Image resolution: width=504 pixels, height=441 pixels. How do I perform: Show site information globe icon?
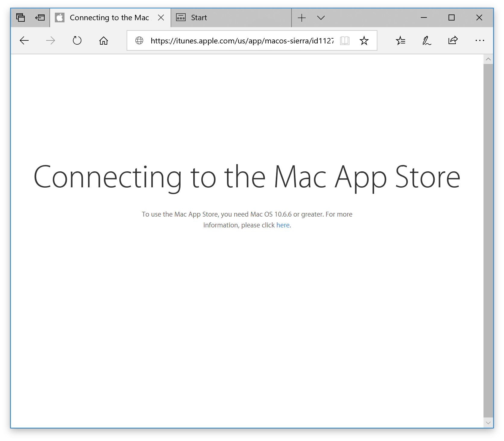[x=139, y=40]
